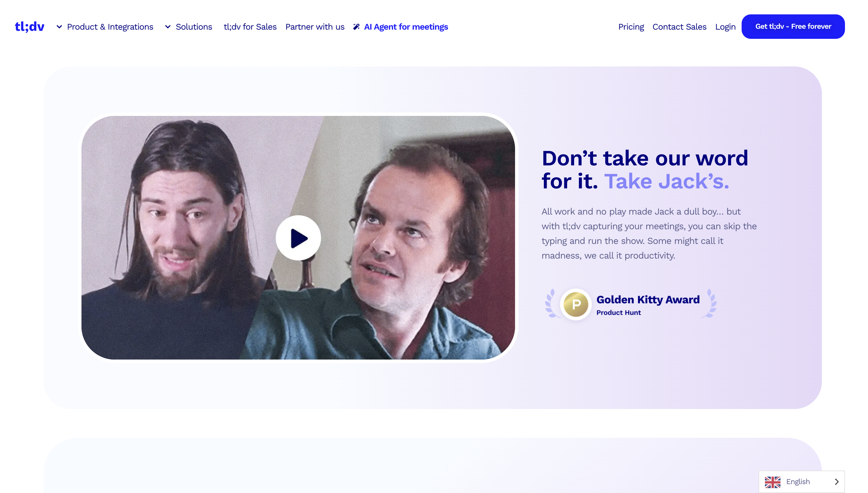Open the Solutions menu
Viewport: 868px width, 493px height.
[x=194, y=27]
